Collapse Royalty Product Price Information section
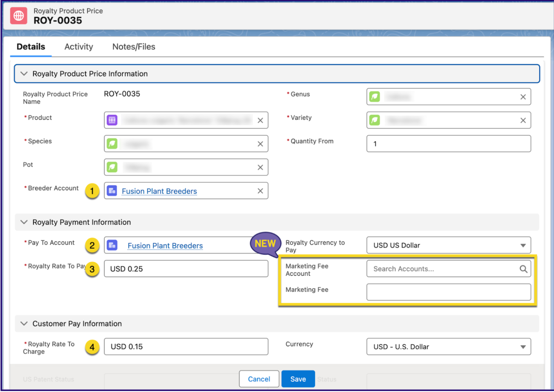Screen dimensions: 554x392 24,74
